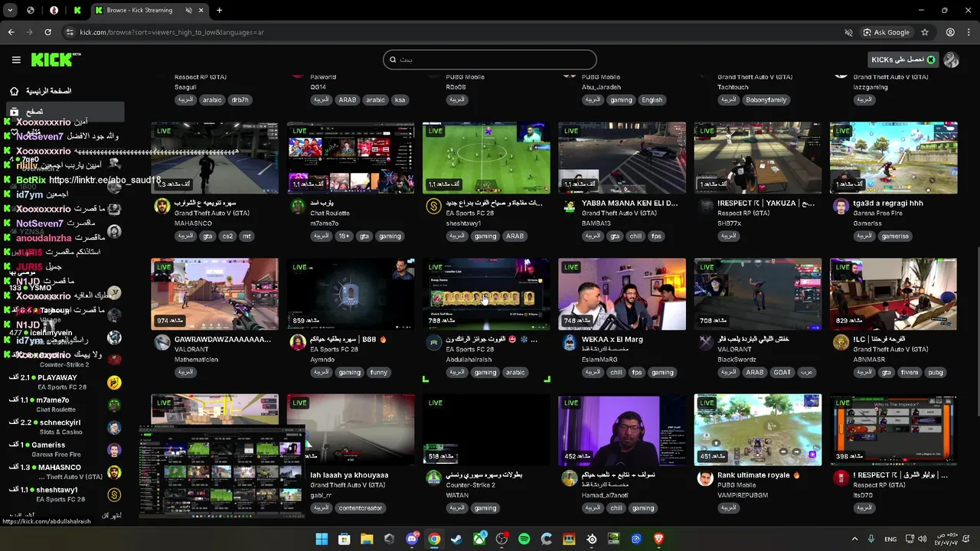The image size is (980, 551).
Task: Open Abdullahalraish channel name link
Action: [x=469, y=360]
